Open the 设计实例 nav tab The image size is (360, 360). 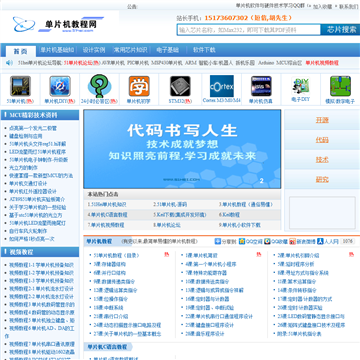pos(94,50)
